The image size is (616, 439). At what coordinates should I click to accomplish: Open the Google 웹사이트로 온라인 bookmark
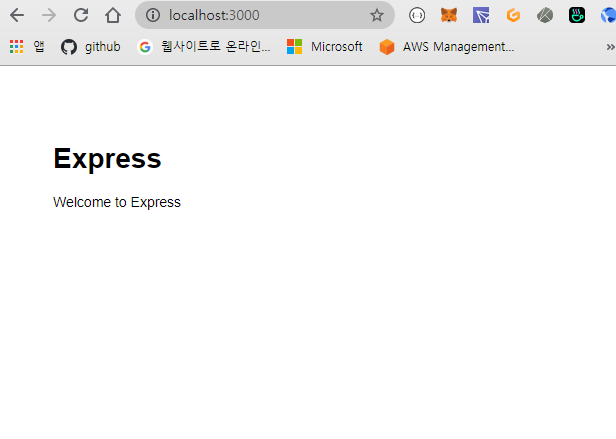[204, 47]
